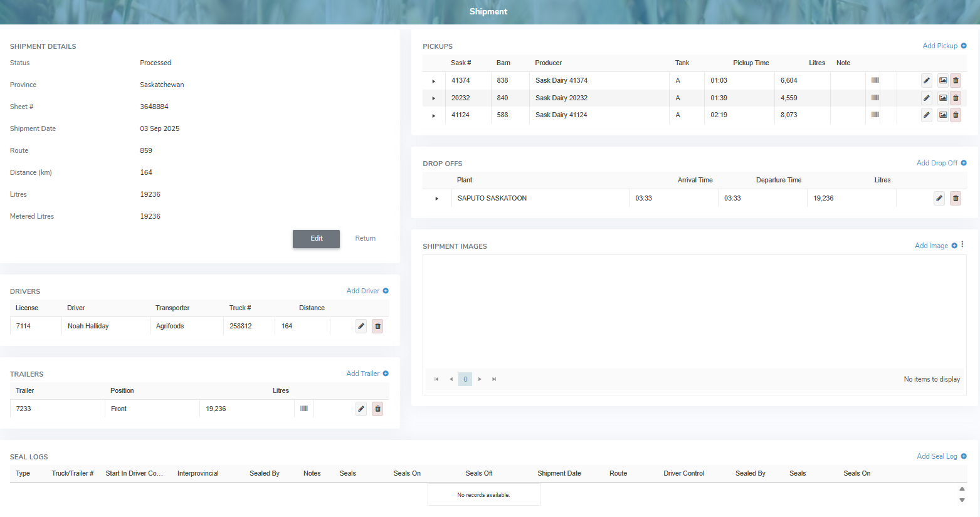The width and height of the screenshot is (980, 517).
Task: Open the image viewer for pickup 20232
Action: click(x=942, y=98)
